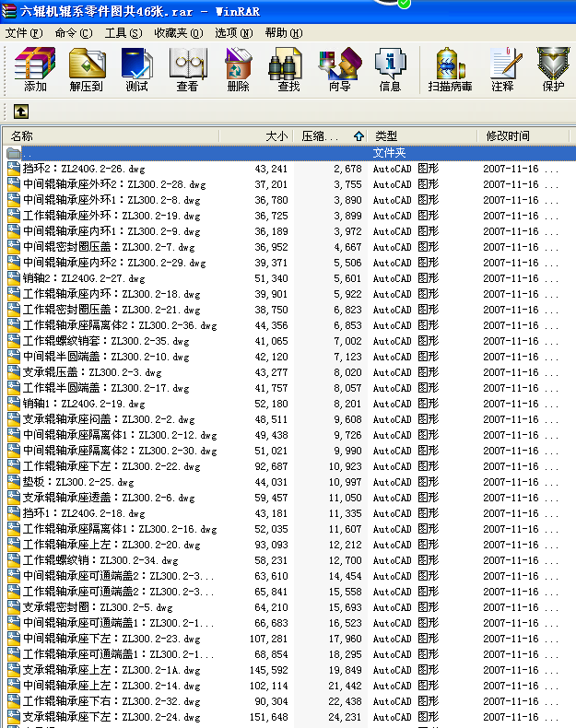Sort by the 类型 column header

423,136
